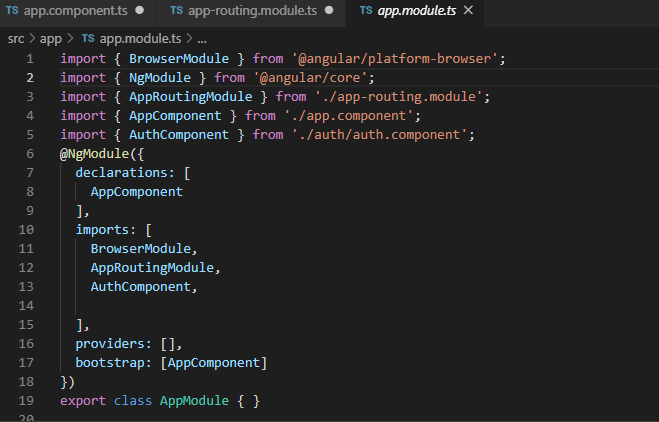Click the TS icon on app.component.ts tab
The width and height of the screenshot is (659, 422).
12,11
